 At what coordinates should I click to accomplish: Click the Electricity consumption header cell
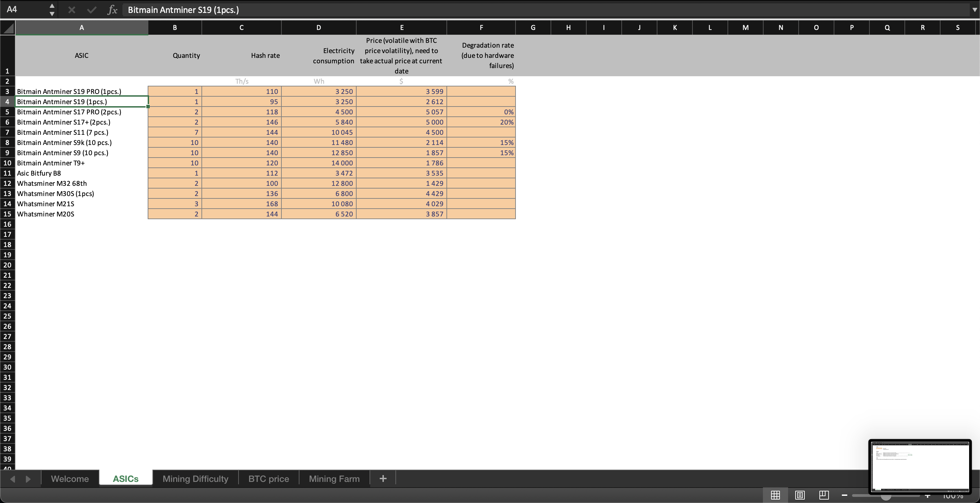coord(318,55)
